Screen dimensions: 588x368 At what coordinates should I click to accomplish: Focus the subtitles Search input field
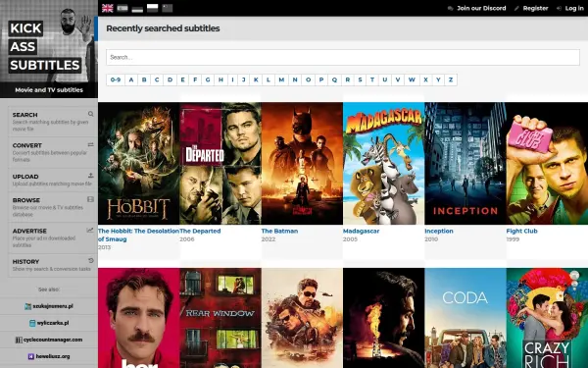343,58
